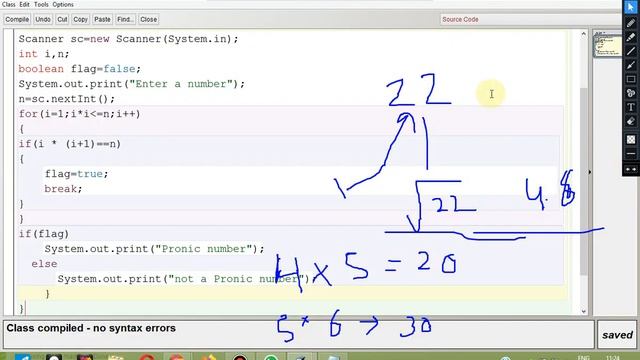
Task: Select the pencil drawing tool
Action: pos(631,23)
